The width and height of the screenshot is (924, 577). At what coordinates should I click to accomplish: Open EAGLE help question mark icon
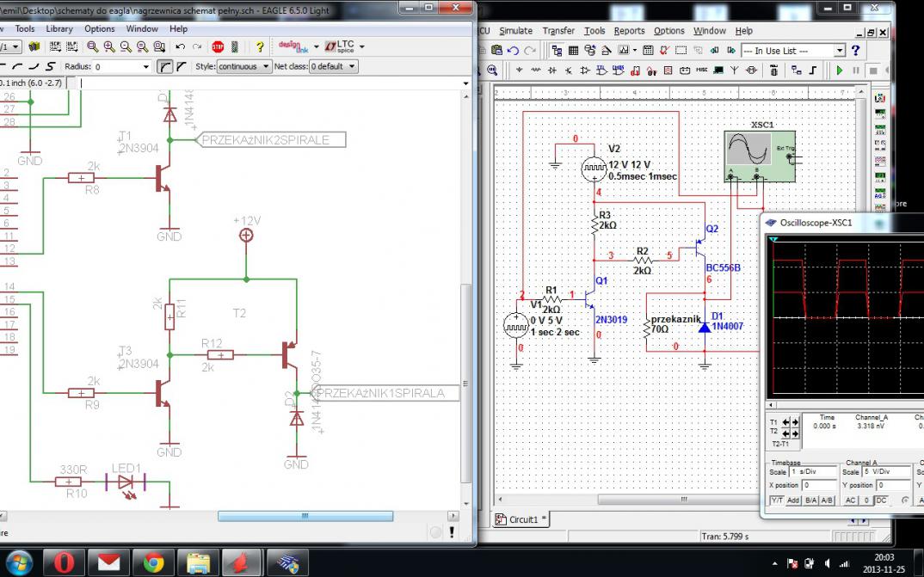260,46
